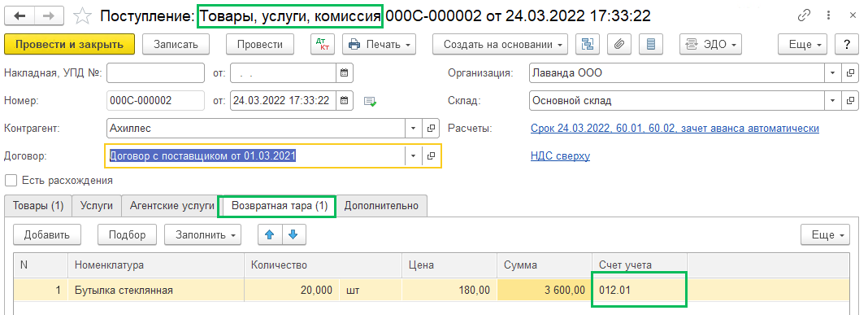868x315 pixels.
Task: Click green document status icon
Action: click(370, 101)
